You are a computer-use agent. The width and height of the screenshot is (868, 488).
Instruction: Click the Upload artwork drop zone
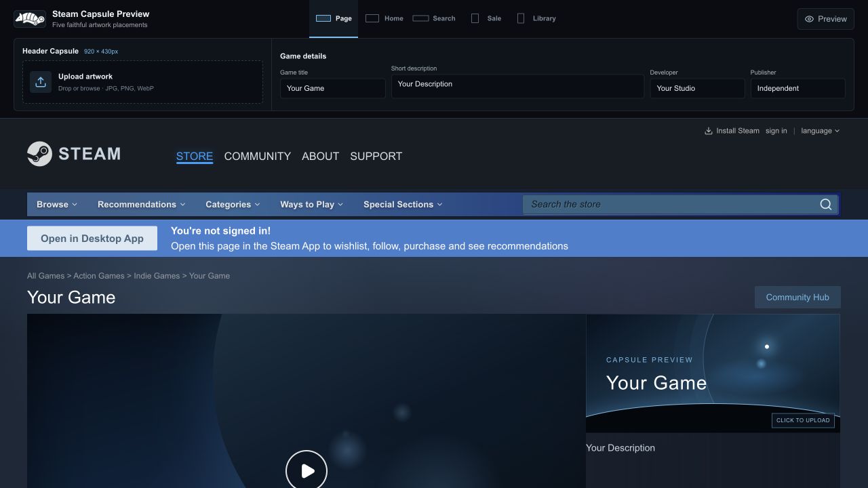coord(142,82)
